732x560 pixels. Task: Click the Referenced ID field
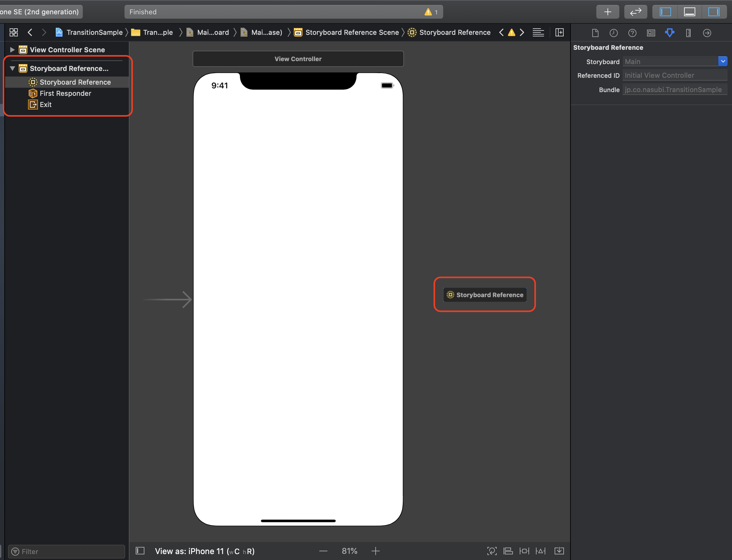(x=675, y=75)
